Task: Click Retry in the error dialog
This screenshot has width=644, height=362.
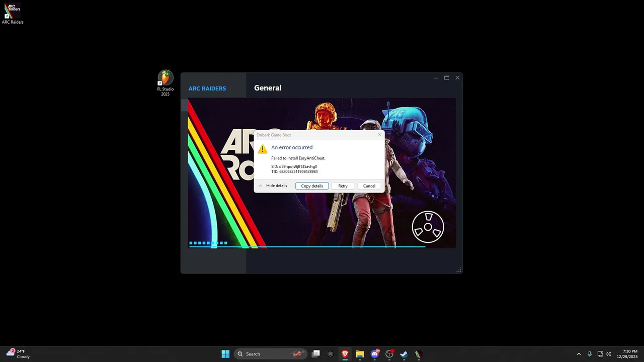Action: click(343, 186)
